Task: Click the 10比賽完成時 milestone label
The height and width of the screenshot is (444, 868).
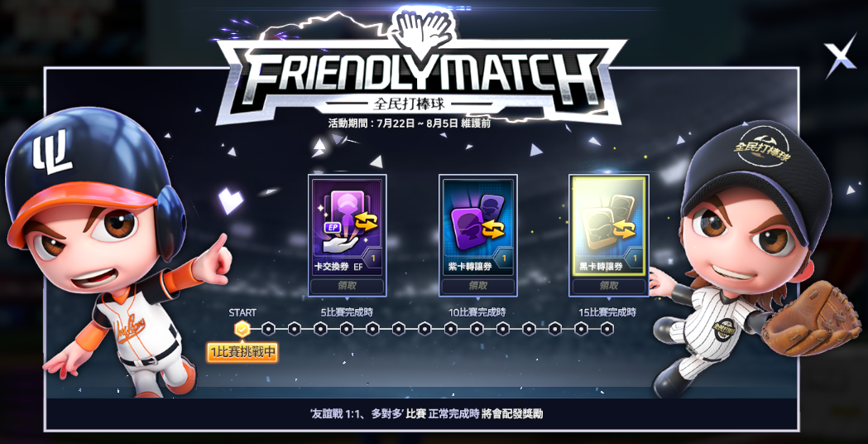Action: [477, 312]
